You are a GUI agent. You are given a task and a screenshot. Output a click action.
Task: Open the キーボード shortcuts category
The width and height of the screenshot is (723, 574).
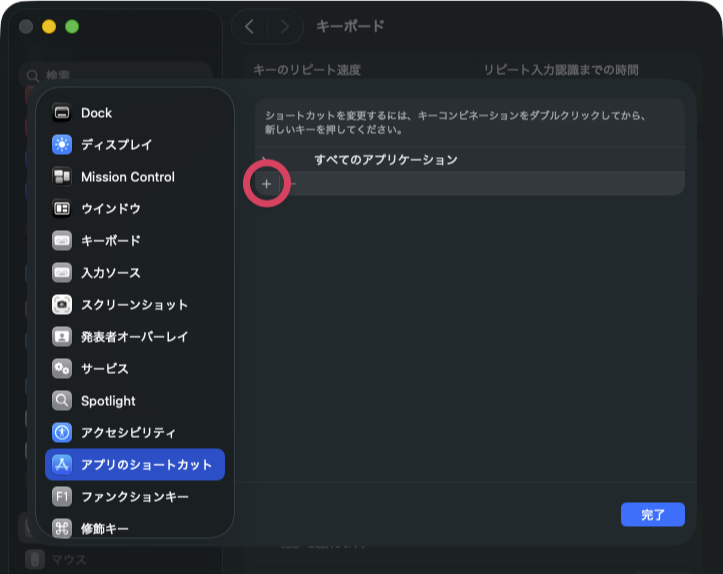110,241
